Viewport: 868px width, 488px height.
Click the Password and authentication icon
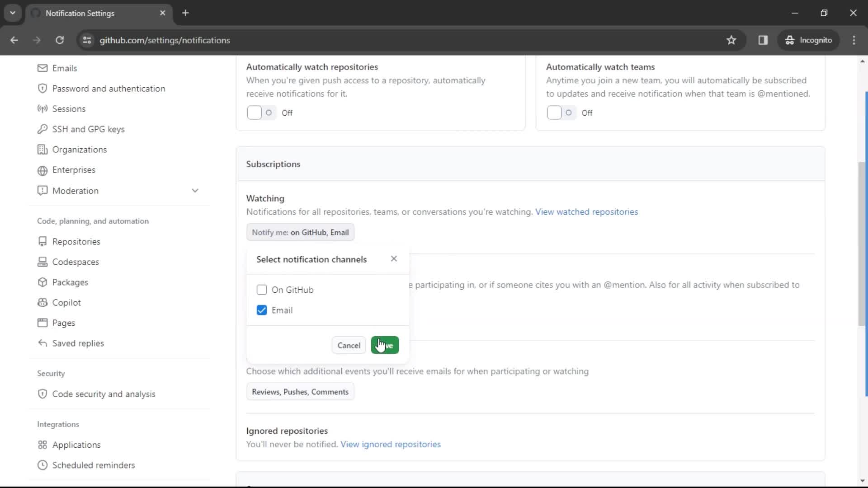click(42, 88)
